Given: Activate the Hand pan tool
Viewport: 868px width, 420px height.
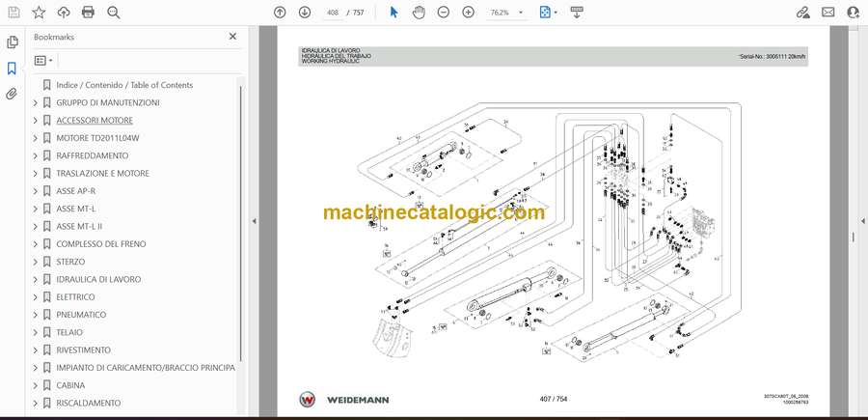Looking at the screenshot, I should coord(420,13).
